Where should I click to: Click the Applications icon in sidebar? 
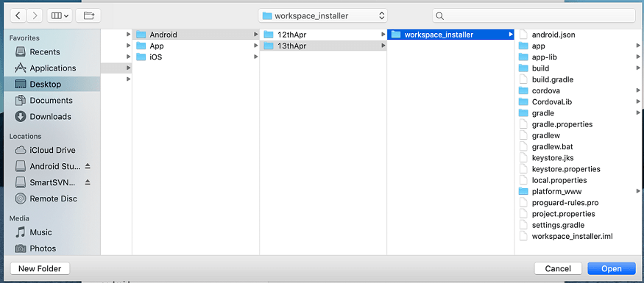coord(20,68)
